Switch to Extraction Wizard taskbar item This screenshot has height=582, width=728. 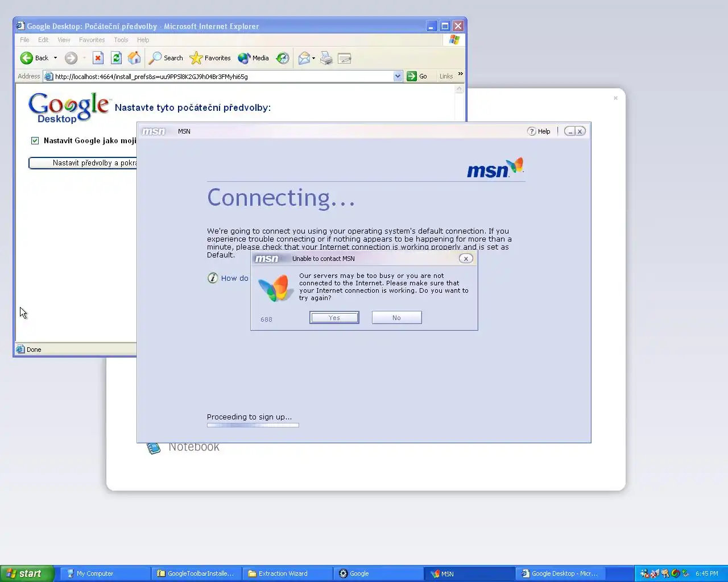288,573
